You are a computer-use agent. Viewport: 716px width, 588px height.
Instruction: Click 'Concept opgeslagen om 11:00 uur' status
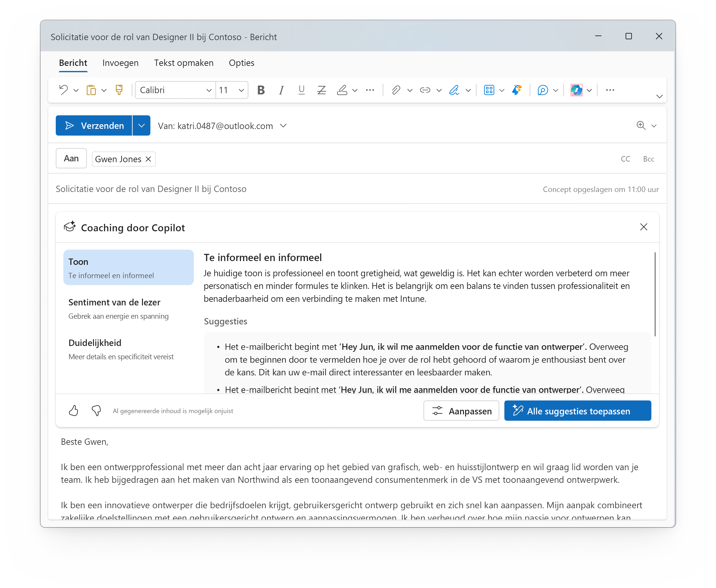pyautogui.click(x=601, y=190)
